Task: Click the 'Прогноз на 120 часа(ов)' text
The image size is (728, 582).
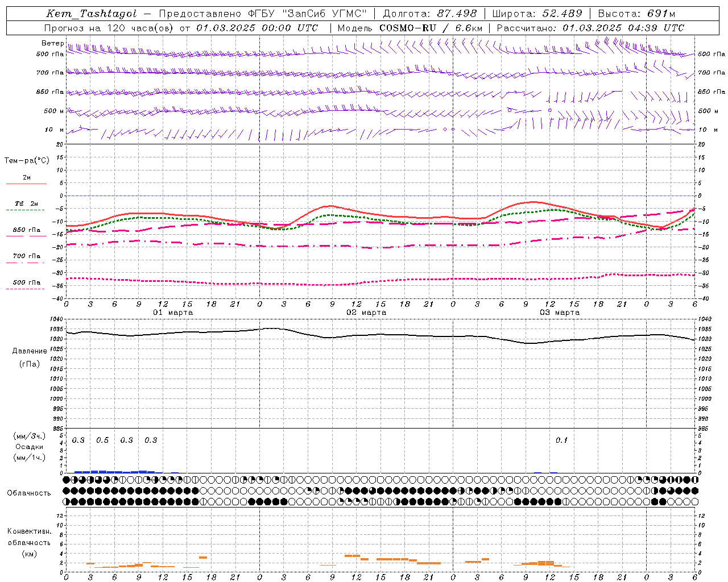Action: [x=109, y=28]
